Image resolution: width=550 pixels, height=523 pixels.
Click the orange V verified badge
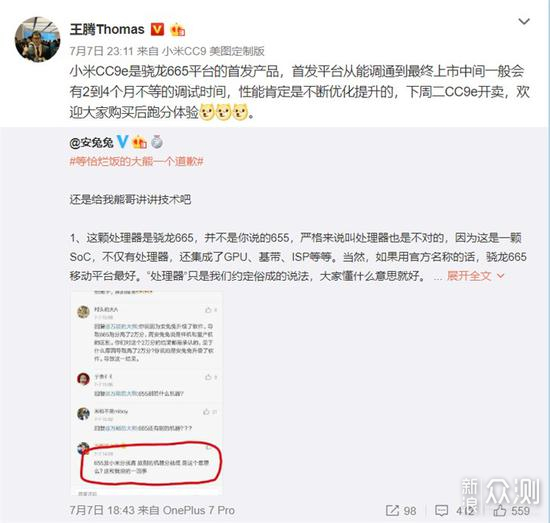(157, 29)
